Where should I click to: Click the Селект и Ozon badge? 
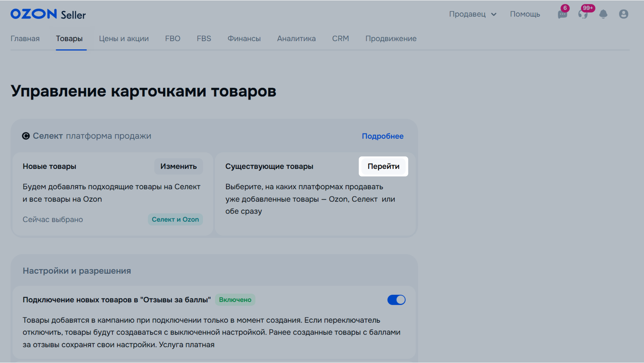coord(175,219)
